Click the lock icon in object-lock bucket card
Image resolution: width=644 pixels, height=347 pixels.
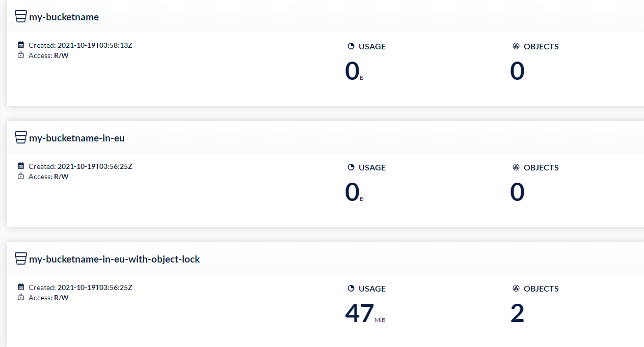[x=21, y=297]
